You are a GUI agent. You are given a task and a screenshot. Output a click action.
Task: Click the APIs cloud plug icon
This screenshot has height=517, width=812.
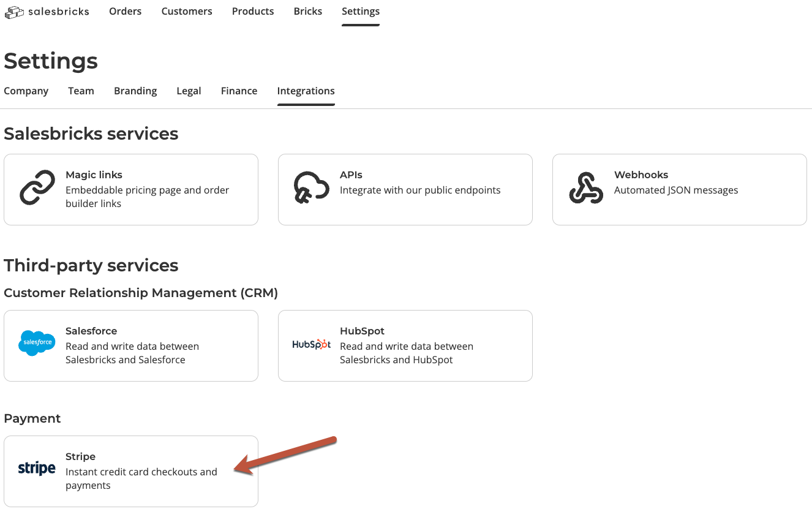[x=312, y=188]
